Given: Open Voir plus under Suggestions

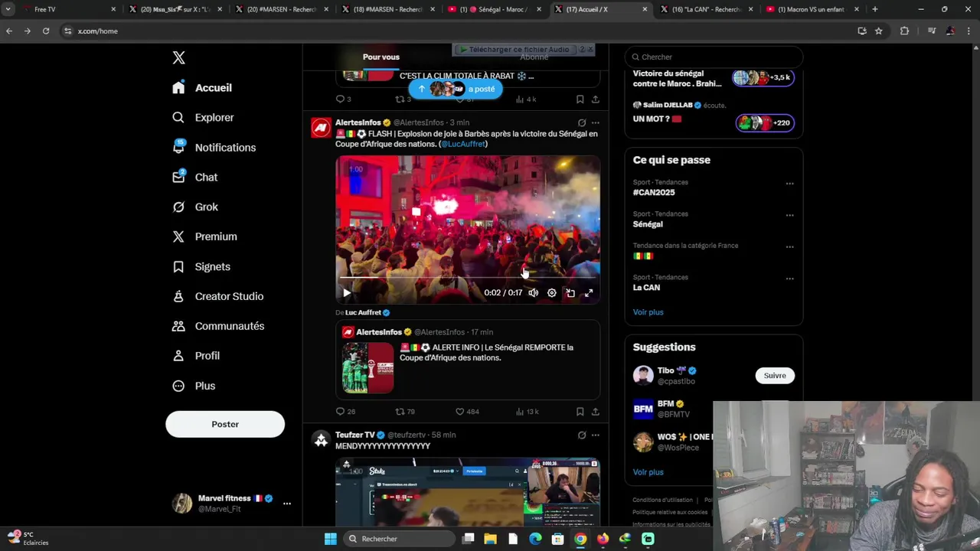Looking at the screenshot, I should tap(648, 472).
